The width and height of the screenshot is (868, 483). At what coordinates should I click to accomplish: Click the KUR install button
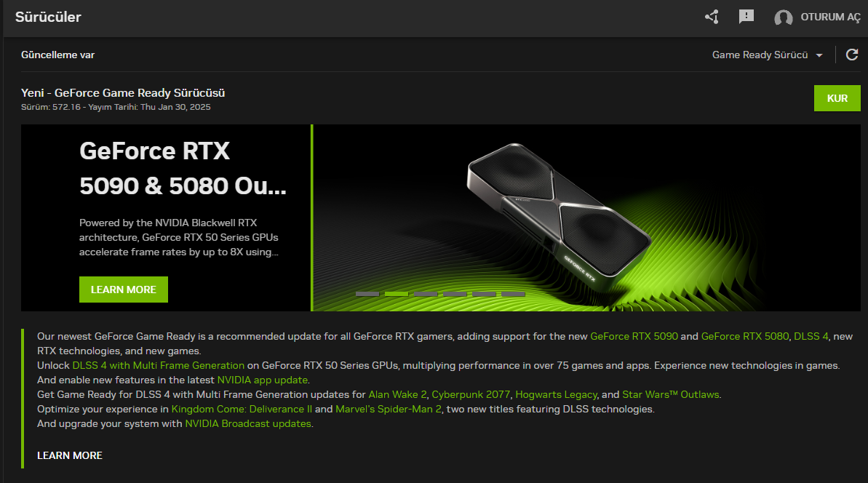837,98
